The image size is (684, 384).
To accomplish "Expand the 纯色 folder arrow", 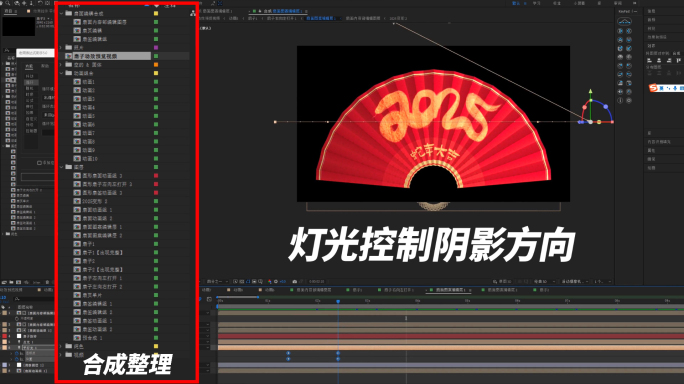I will pos(61,346).
